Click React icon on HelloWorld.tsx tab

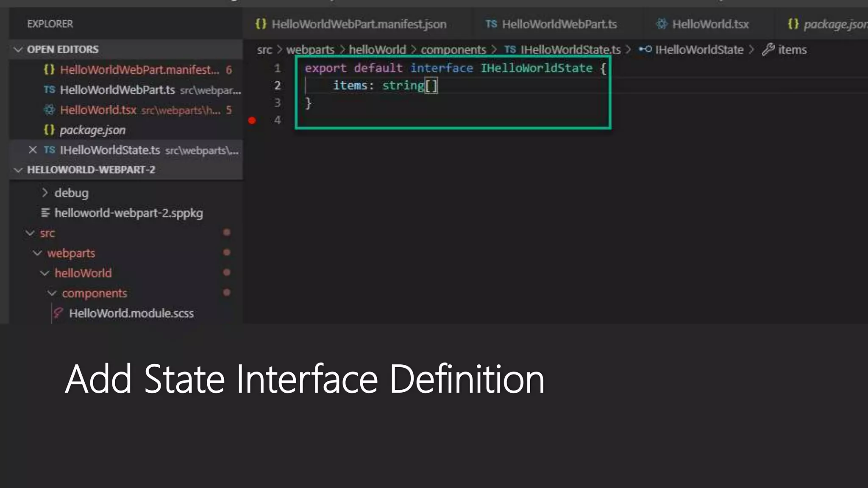pyautogui.click(x=661, y=24)
